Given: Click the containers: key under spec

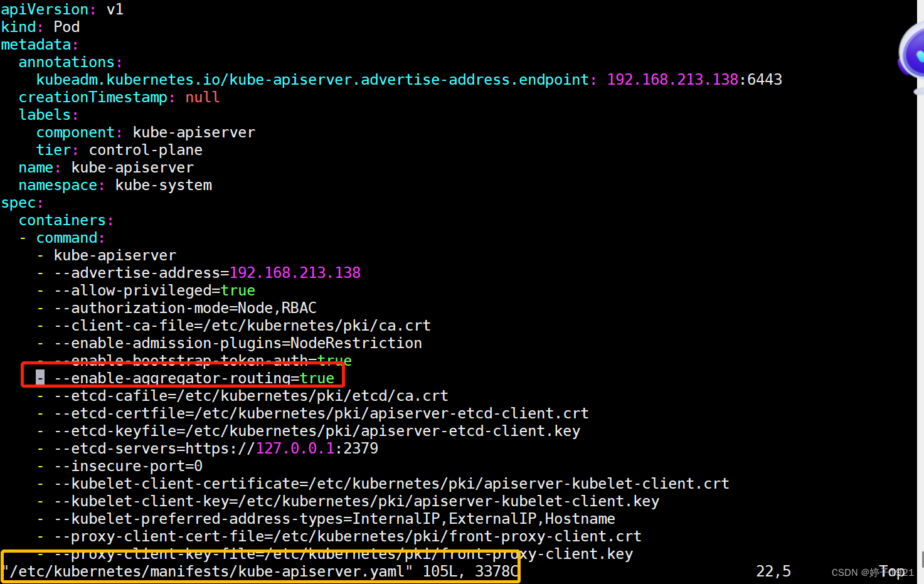Looking at the screenshot, I should (65, 220).
